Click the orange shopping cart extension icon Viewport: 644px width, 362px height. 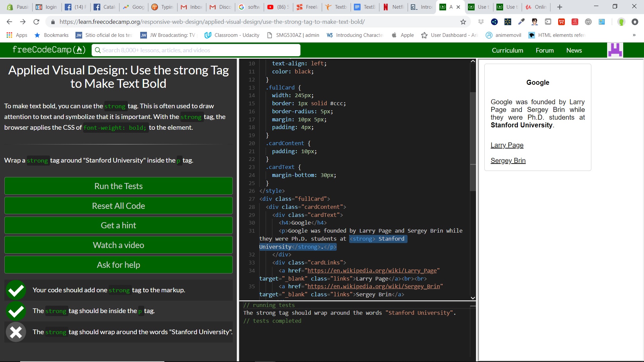[561, 22]
